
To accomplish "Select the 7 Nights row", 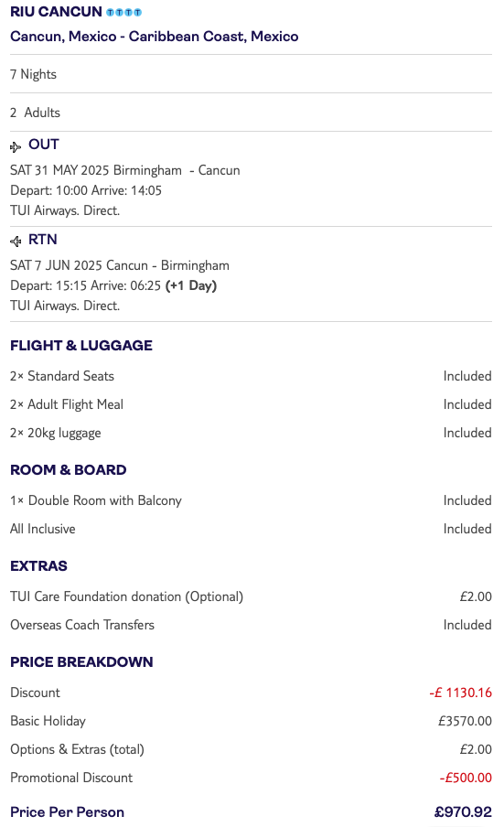I will (x=251, y=74).
